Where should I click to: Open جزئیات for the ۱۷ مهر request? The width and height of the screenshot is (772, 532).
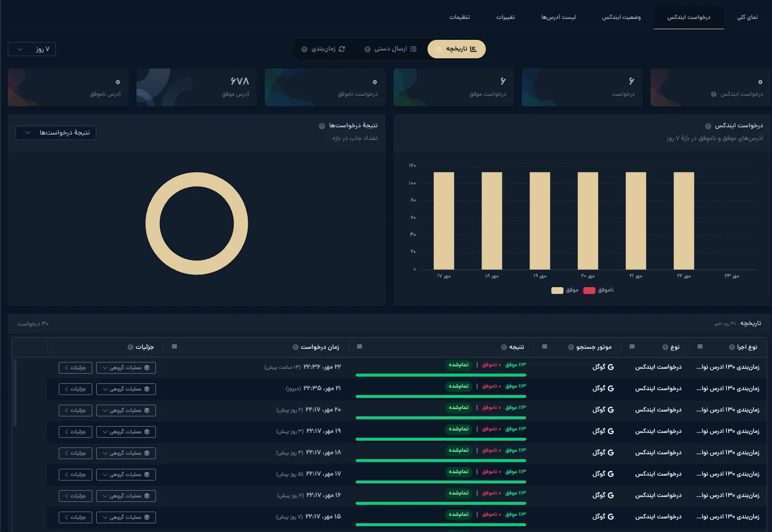coord(75,475)
